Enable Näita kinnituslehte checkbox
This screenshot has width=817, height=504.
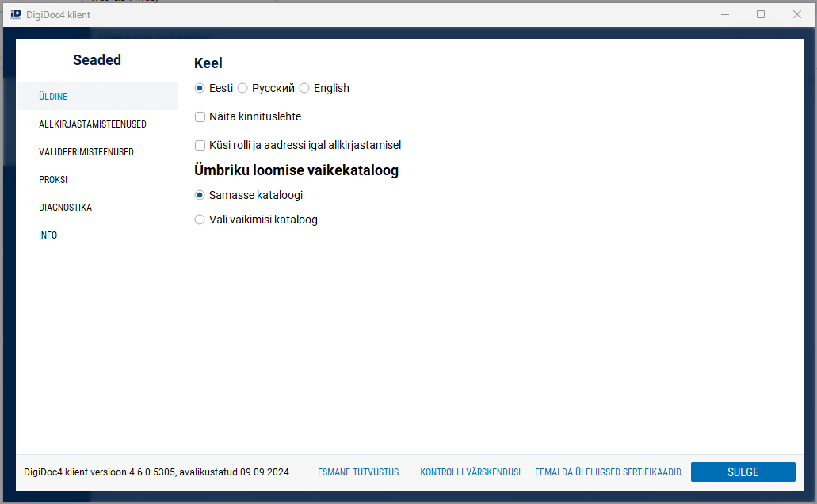tap(200, 116)
